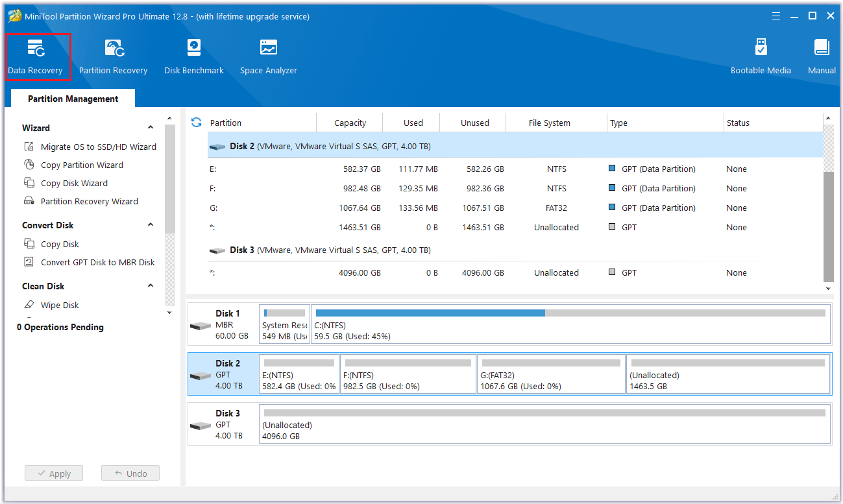Sort by Type column header
The width and height of the screenshot is (843, 504).
(618, 123)
